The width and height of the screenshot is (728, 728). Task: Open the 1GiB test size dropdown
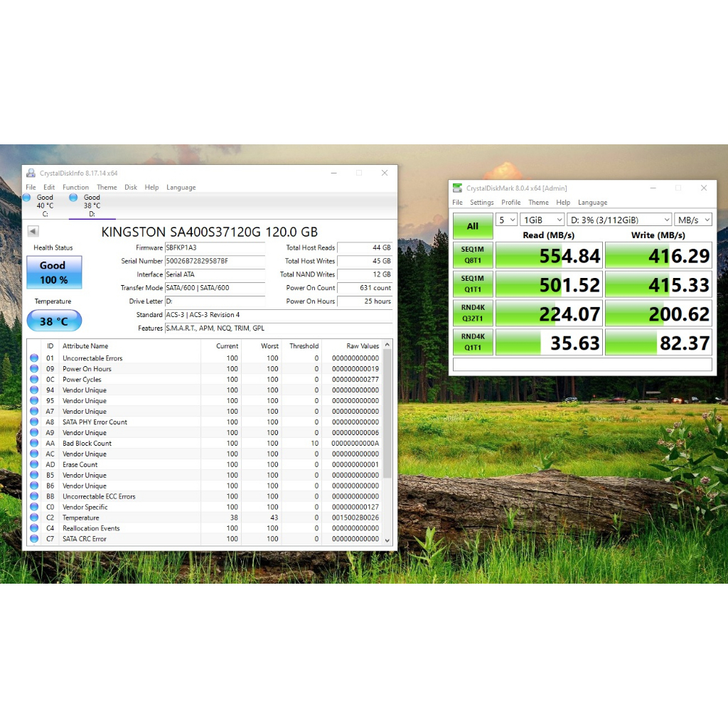point(542,219)
